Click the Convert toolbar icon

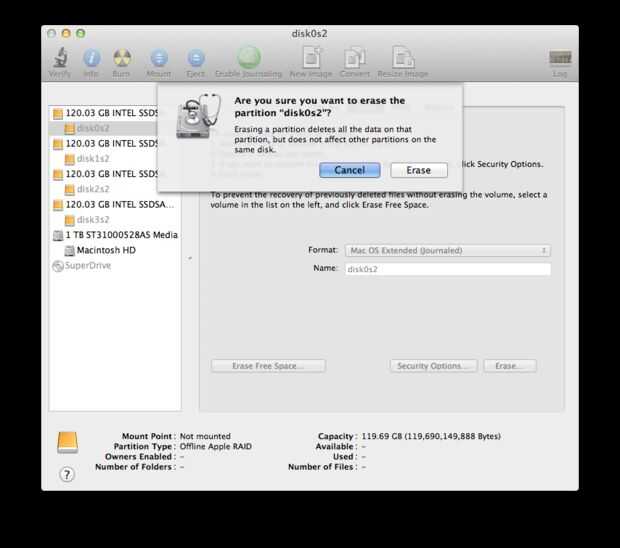tap(355, 58)
